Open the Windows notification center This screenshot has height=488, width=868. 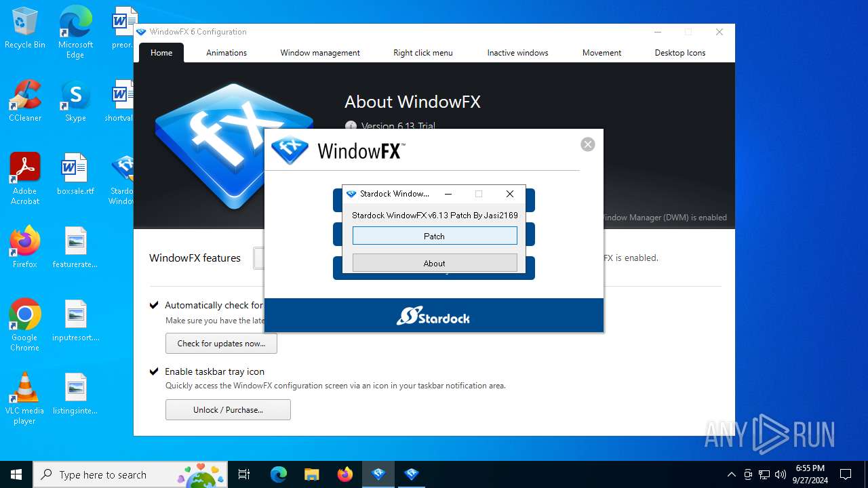coord(846,474)
